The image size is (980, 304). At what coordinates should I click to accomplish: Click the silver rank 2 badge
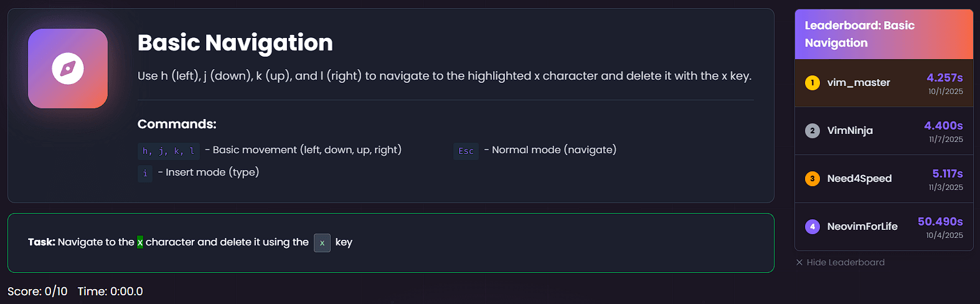click(x=812, y=131)
